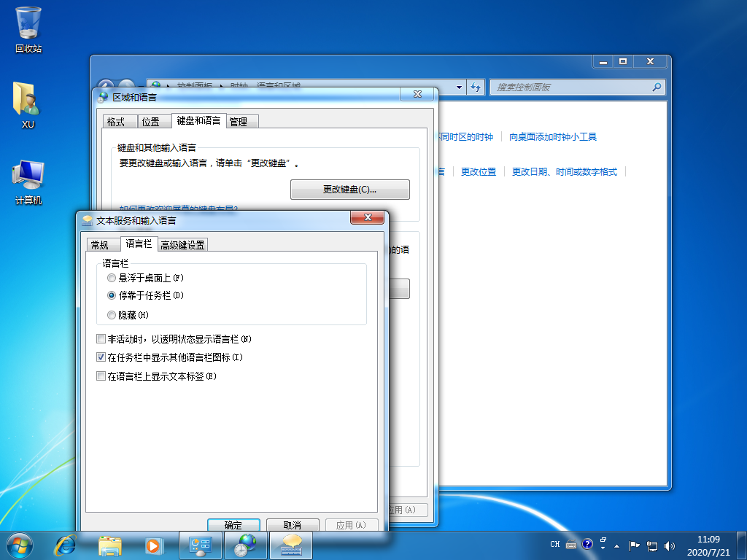
Task: Click the volume speaker tray icon
Action: point(670,545)
